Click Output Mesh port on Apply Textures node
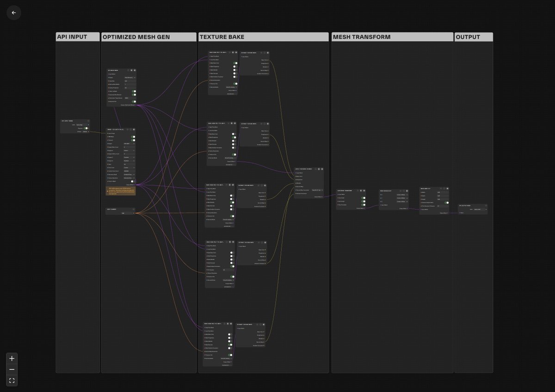 point(322,197)
